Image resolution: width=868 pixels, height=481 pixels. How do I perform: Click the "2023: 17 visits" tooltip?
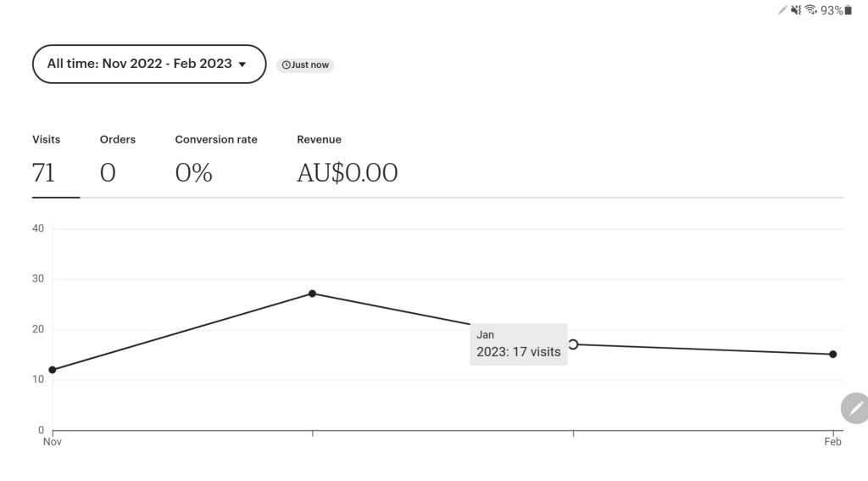pos(519,344)
